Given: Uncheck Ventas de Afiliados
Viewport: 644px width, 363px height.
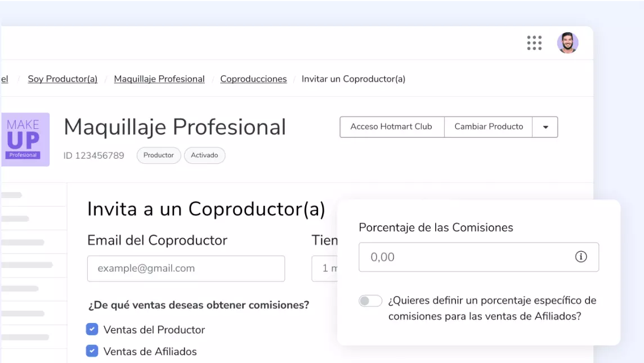Looking at the screenshot, I should coord(92,351).
